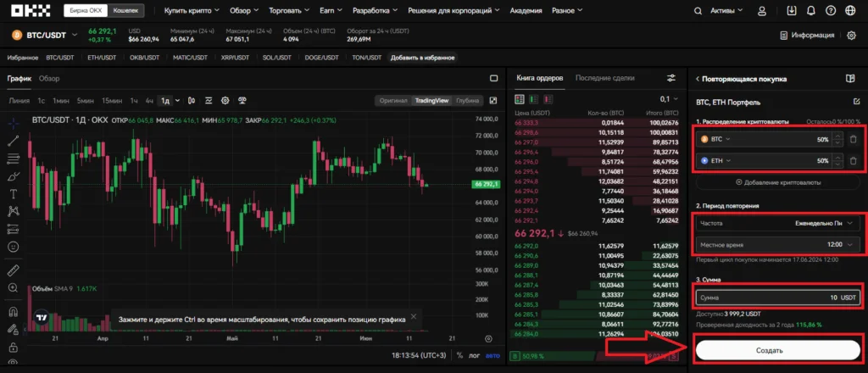Viewport: 868px width, 373px height.
Task: Select the trend line drawing tool
Action: (x=14, y=141)
